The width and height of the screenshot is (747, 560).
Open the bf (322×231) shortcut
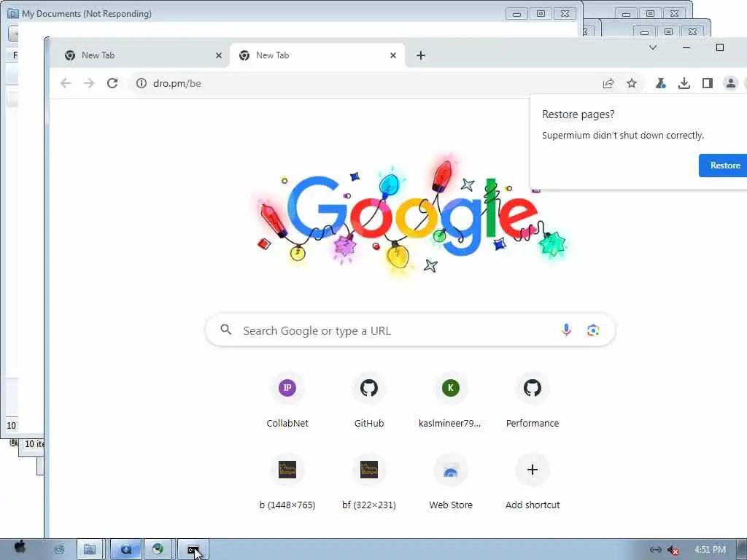(369, 483)
